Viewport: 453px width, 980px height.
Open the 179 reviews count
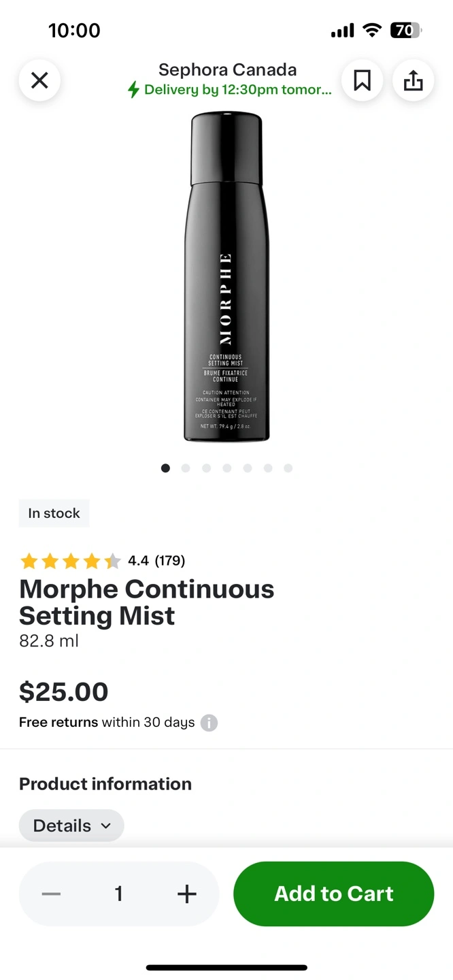point(170,561)
